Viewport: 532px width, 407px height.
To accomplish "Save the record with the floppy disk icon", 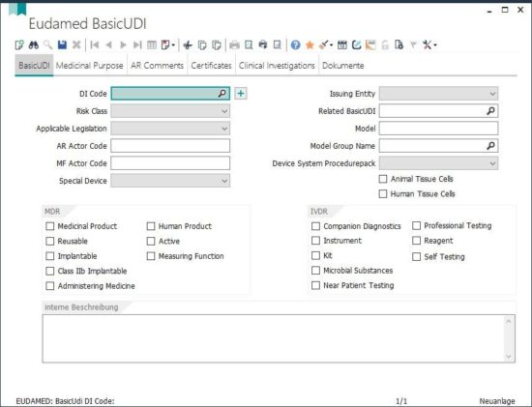I will pos(62,44).
